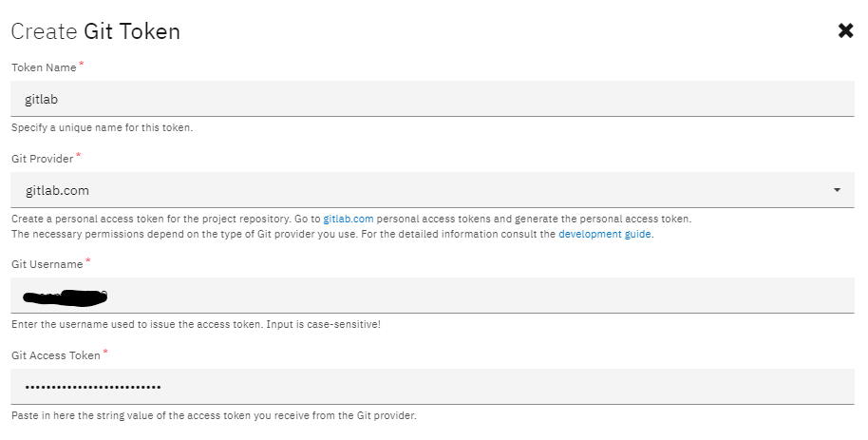Click the blacked-out username value
This screenshot has width=868, height=440.
(x=66, y=297)
